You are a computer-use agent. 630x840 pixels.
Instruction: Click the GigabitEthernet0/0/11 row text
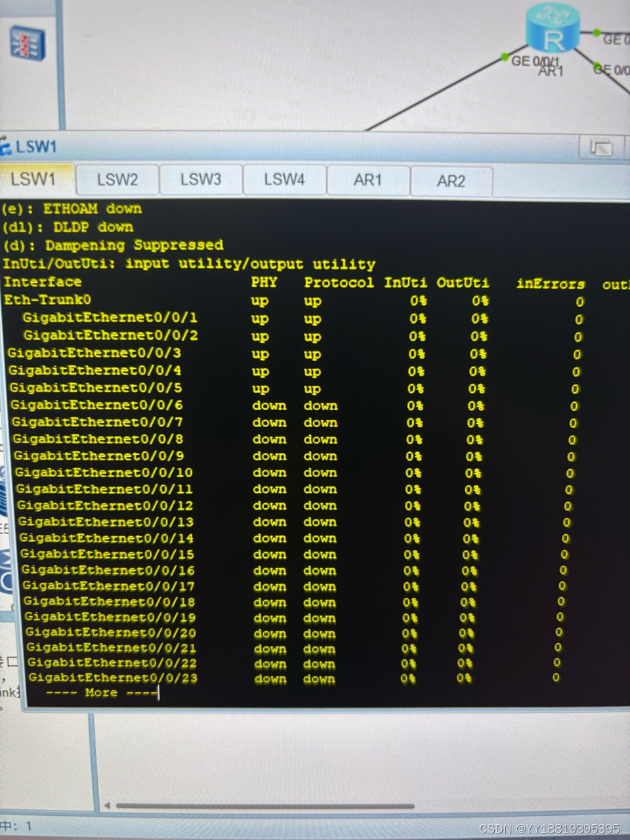point(104,489)
